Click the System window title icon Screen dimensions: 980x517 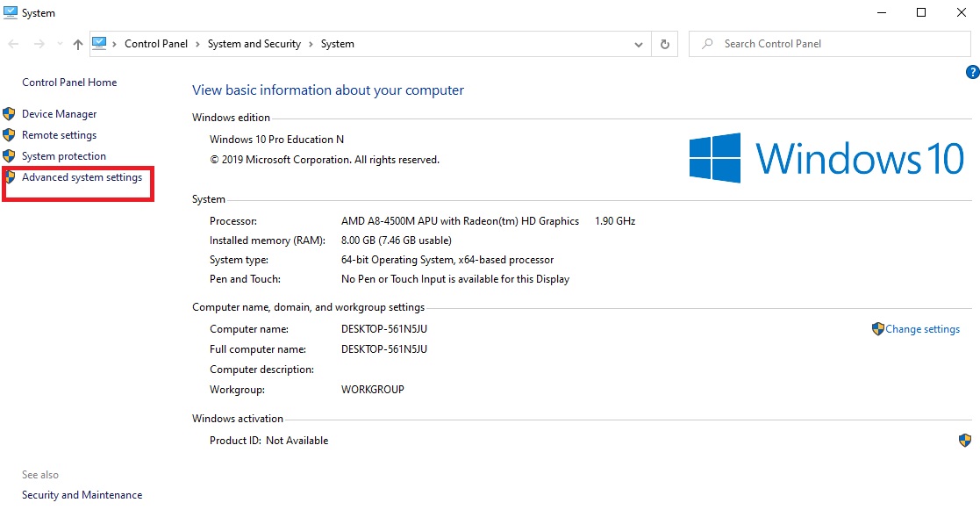click(10, 12)
